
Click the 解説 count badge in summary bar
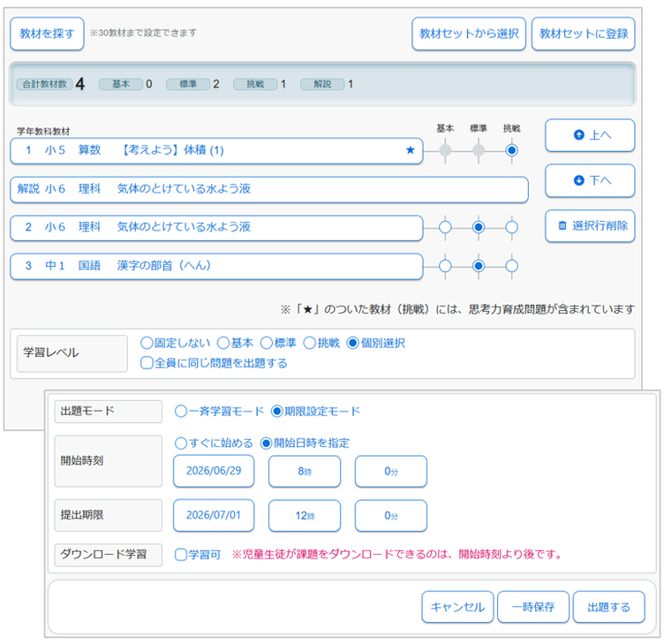point(322,84)
